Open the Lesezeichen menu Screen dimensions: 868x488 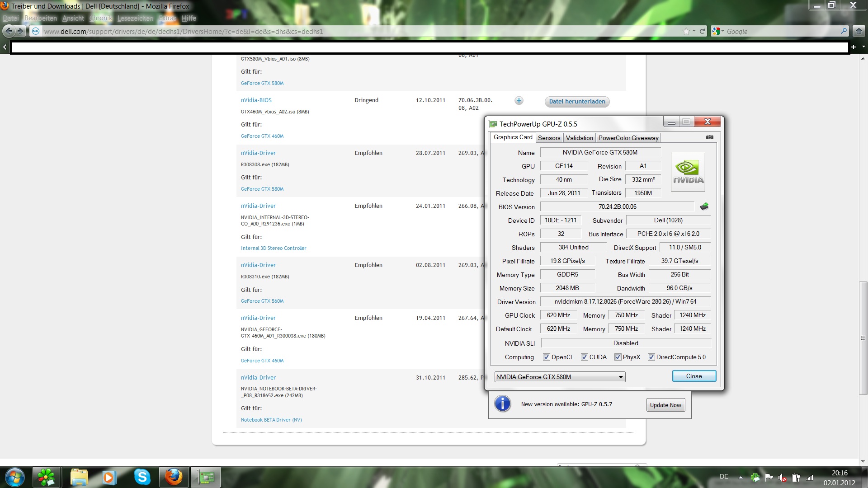click(x=135, y=18)
